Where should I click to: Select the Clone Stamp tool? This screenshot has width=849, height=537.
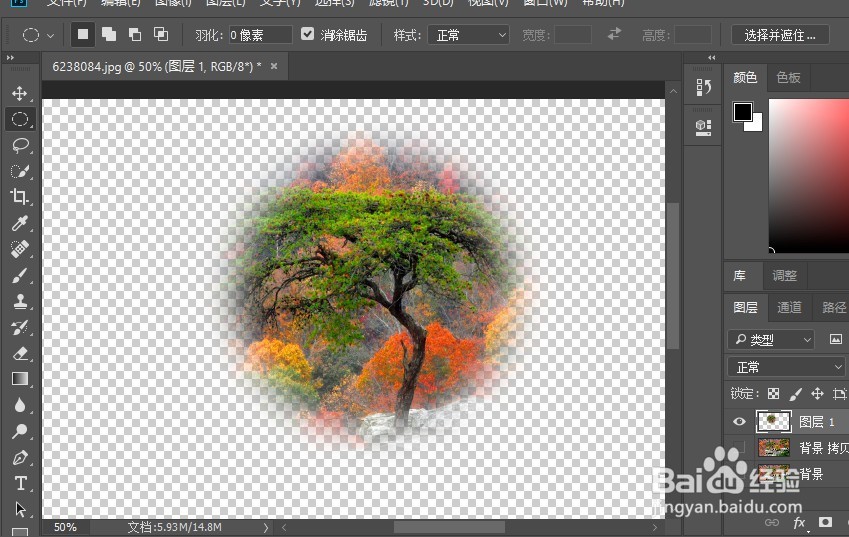coord(20,301)
